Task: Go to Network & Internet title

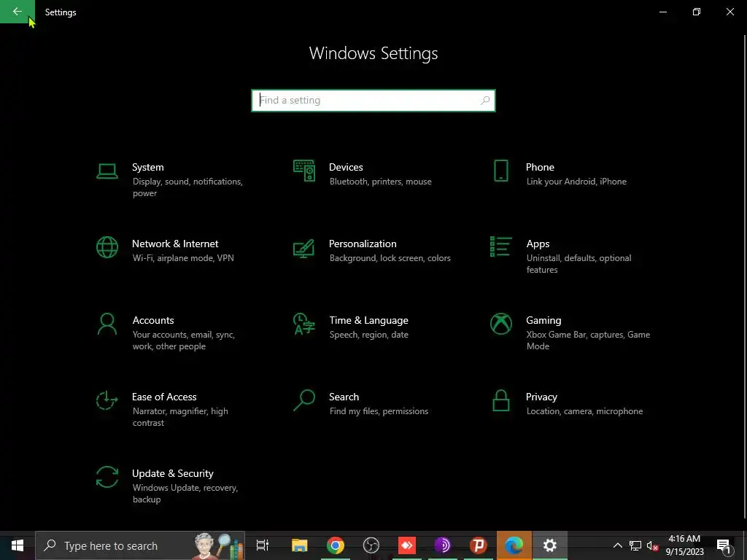Action: pos(175,244)
